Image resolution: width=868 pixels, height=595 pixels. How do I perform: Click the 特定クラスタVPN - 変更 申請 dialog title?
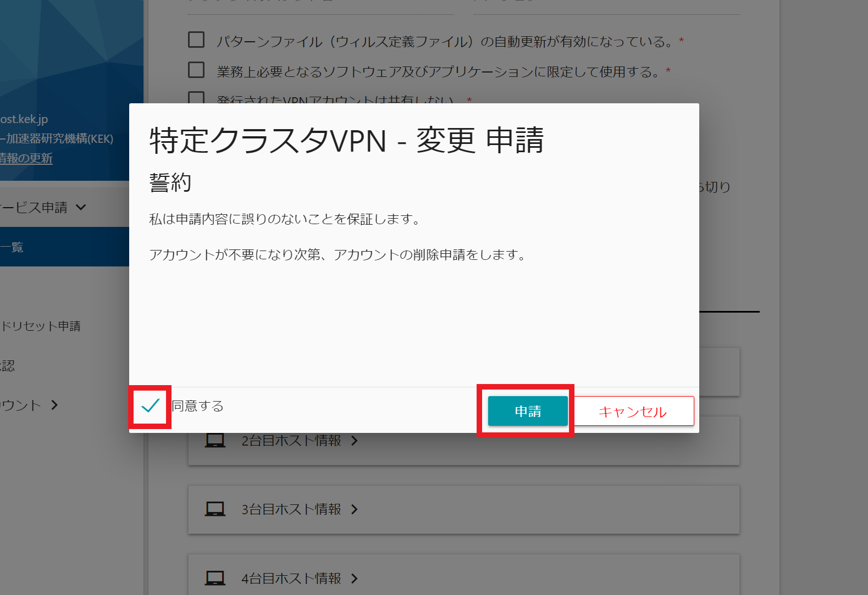coord(347,140)
